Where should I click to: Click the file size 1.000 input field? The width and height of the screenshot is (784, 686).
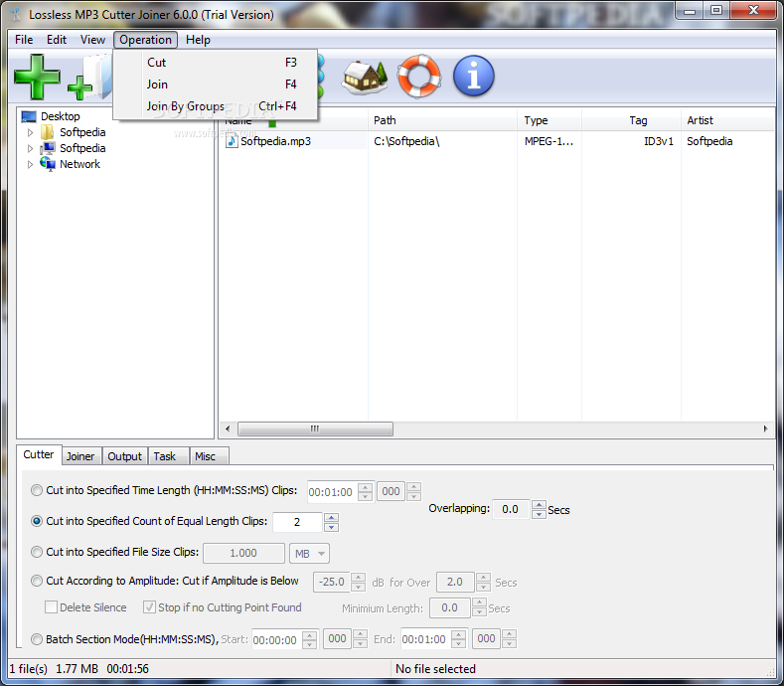[x=243, y=554]
